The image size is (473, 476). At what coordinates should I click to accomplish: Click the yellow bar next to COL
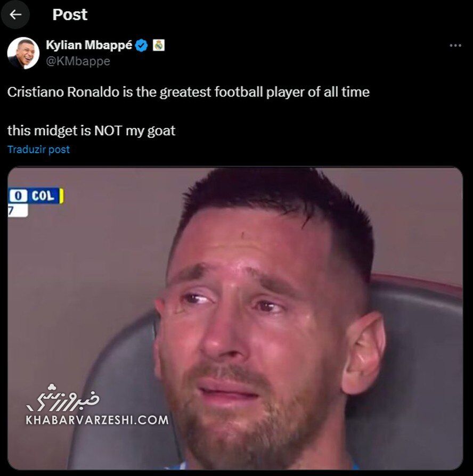click(x=61, y=196)
